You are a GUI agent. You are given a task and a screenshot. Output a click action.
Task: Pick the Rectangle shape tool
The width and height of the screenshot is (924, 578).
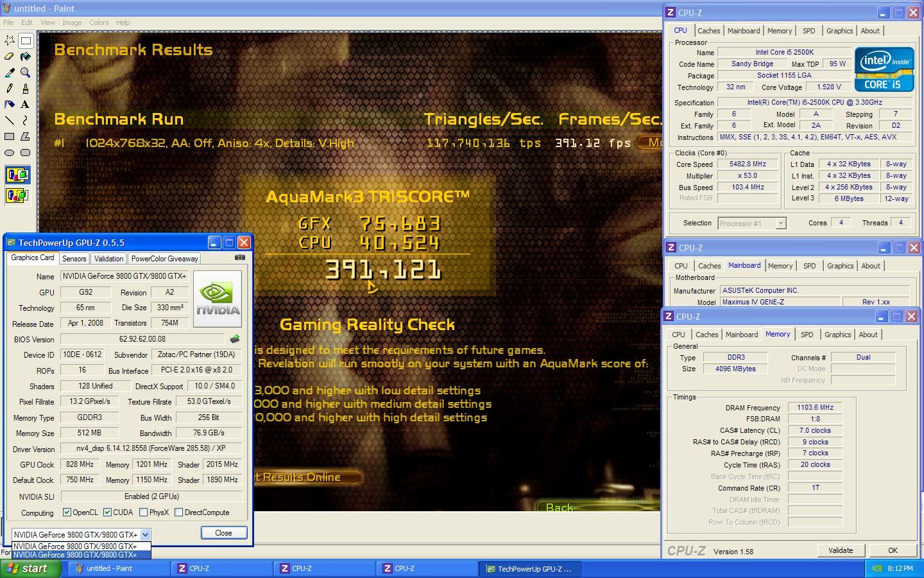click(x=10, y=136)
